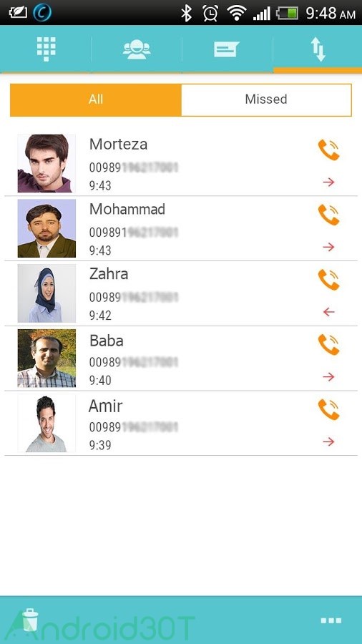This screenshot has width=362, height=644.
Task: Filter the list to Missed calls
Action: coord(266,99)
